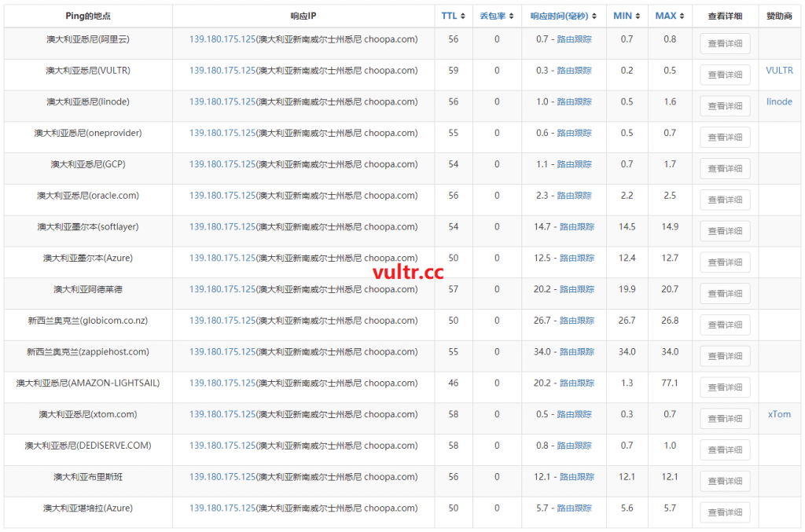Click 路由跟踪 link in softlayer row
This screenshot has height=532, width=805.
coord(576,227)
